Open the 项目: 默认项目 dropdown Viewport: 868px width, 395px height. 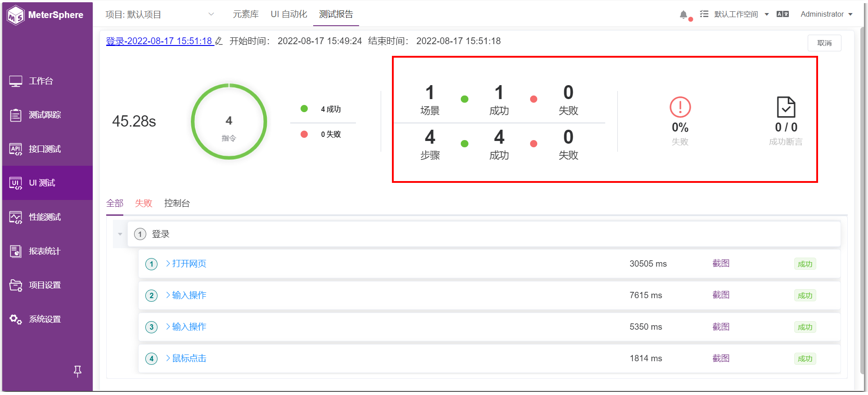click(160, 14)
